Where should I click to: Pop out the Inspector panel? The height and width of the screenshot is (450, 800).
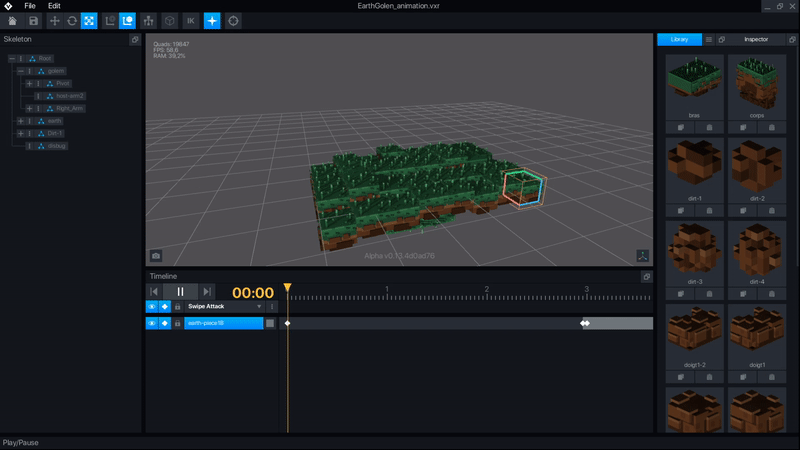(792, 39)
